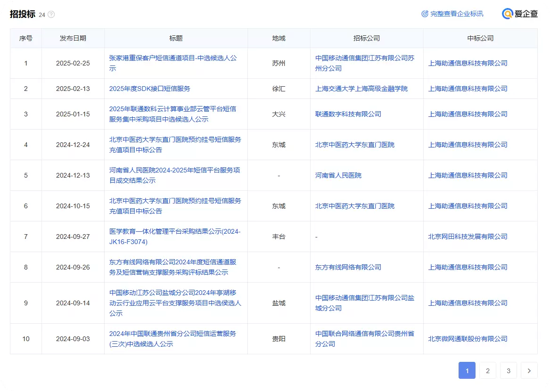Click the date 2025-02-25 cell
550x392 pixels.
(73, 63)
